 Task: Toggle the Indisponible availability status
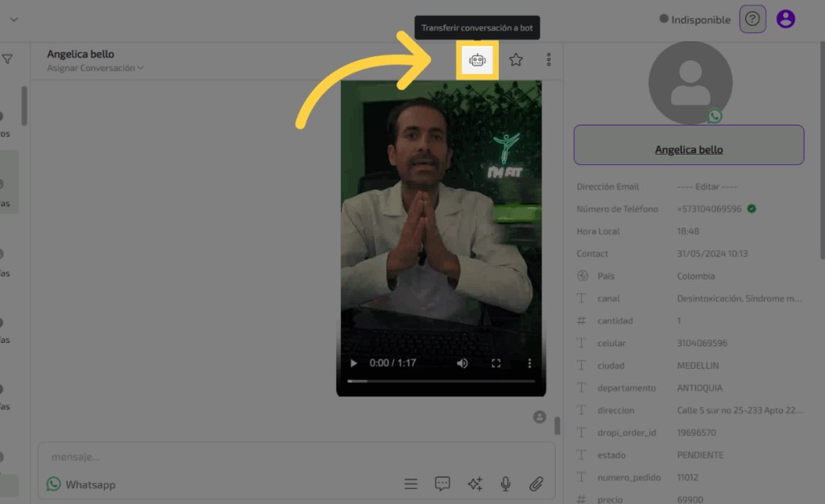[694, 19]
